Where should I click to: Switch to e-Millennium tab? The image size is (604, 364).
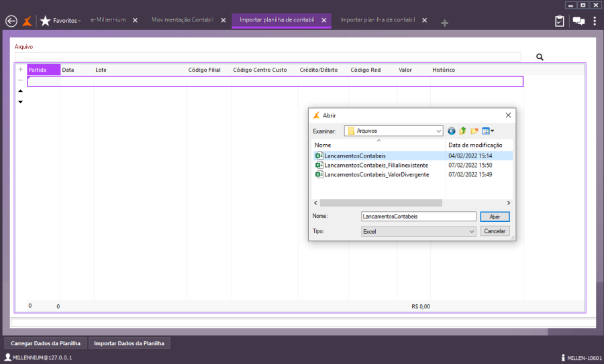coord(108,20)
